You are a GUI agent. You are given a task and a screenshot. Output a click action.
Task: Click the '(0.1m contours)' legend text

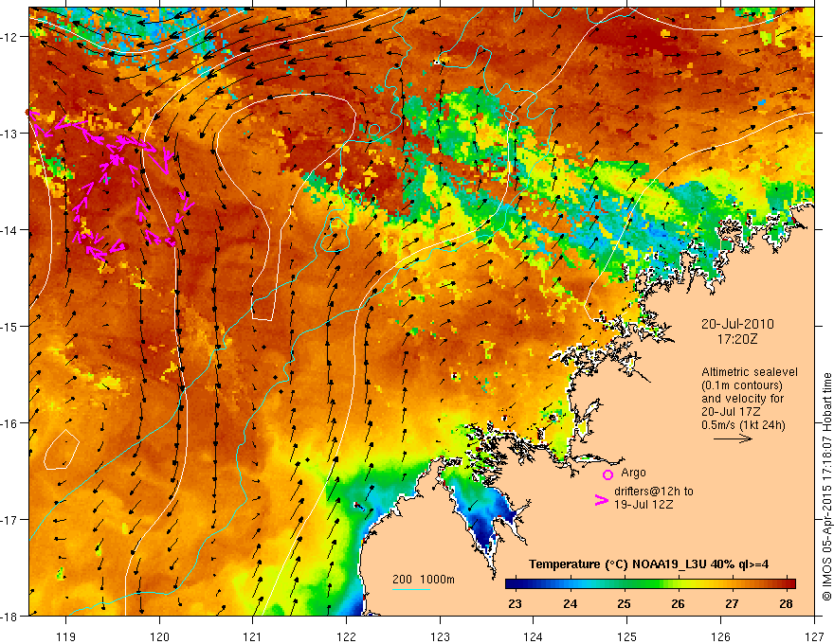(x=742, y=385)
